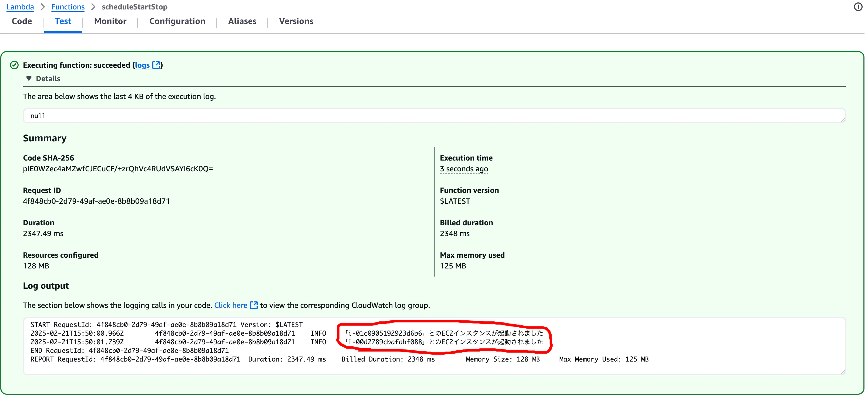868x395 pixels.
Task: Click the Summary Request ID value
Action: (x=96, y=201)
